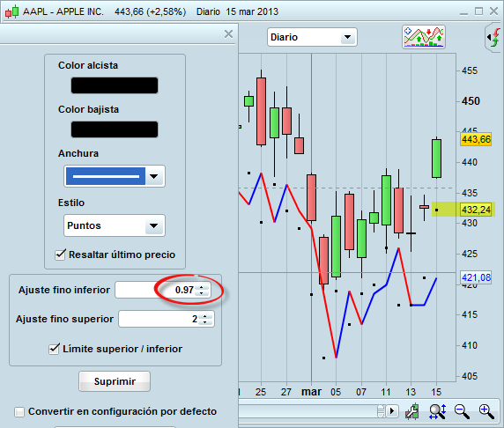Zoom out with the minus magnifier
The width and height of the screenshot is (504, 428).
pyautogui.click(x=462, y=411)
